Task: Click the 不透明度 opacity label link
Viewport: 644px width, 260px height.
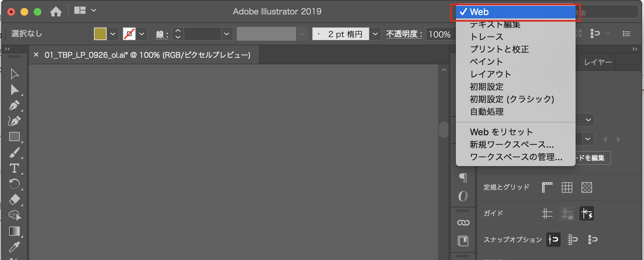Action: click(404, 34)
